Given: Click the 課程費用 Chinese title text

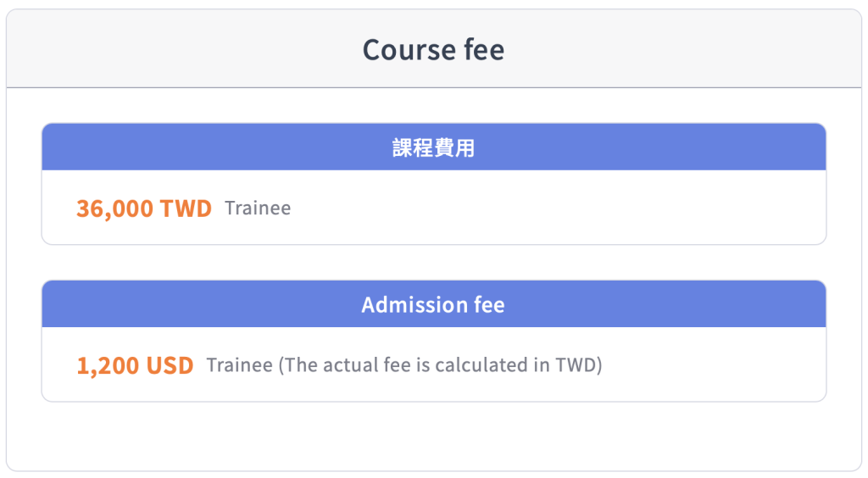Looking at the screenshot, I should pyautogui.click(x=433, y=147).
